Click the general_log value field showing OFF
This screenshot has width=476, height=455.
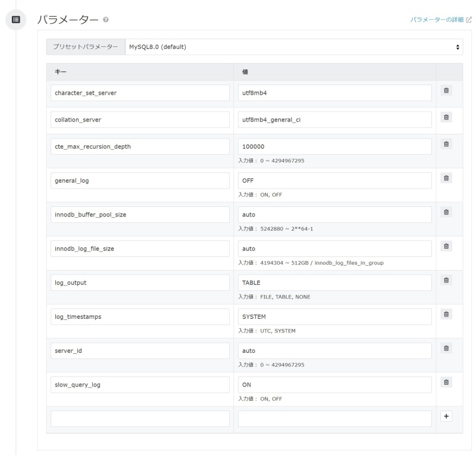point(334,180)
